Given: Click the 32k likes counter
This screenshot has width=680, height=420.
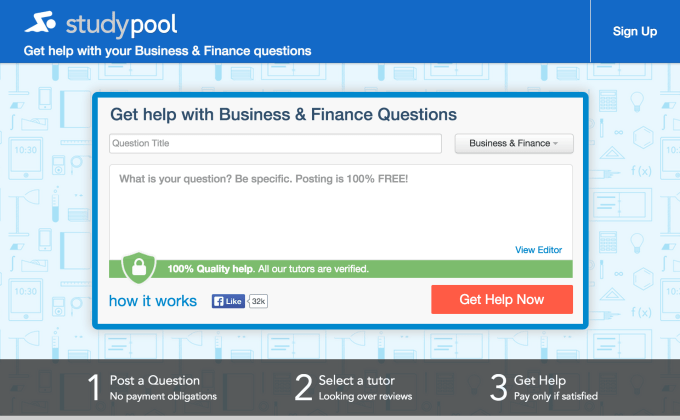Looking at the screenshot, I should [258, 301].
